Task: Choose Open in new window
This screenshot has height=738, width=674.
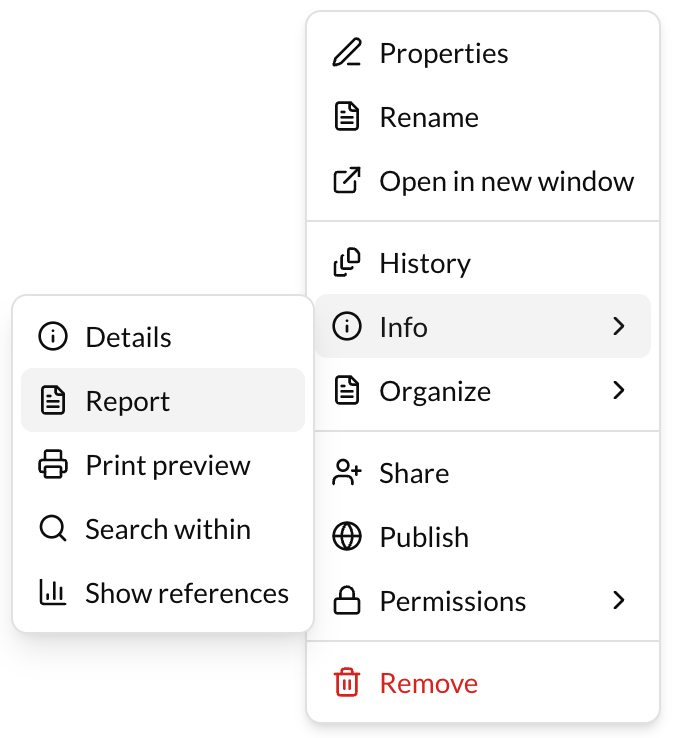Action: tap(506, 182)
